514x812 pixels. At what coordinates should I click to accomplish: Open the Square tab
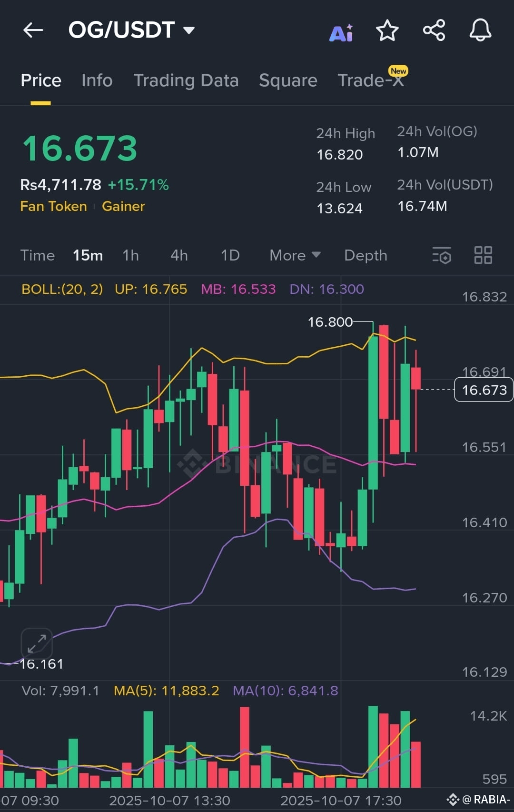click(x=288, y=80)
